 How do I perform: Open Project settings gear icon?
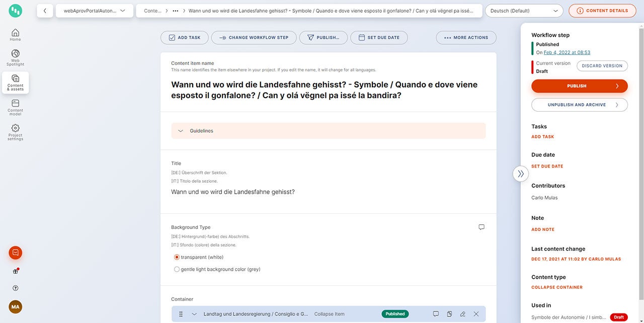15,132
